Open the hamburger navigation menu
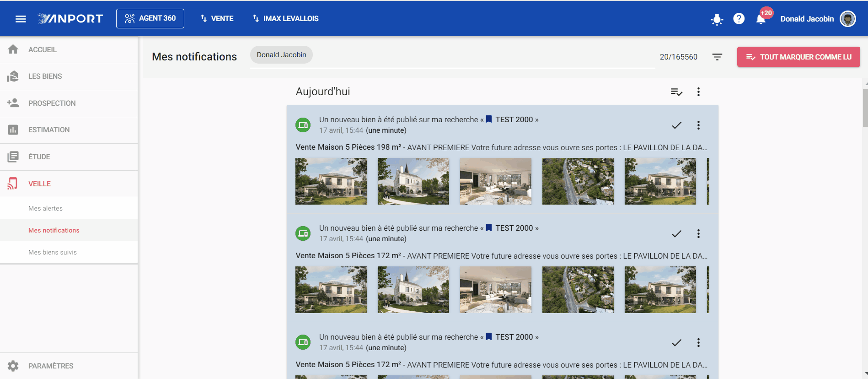This screenshot has width=868, height=379. pos(21,19)
